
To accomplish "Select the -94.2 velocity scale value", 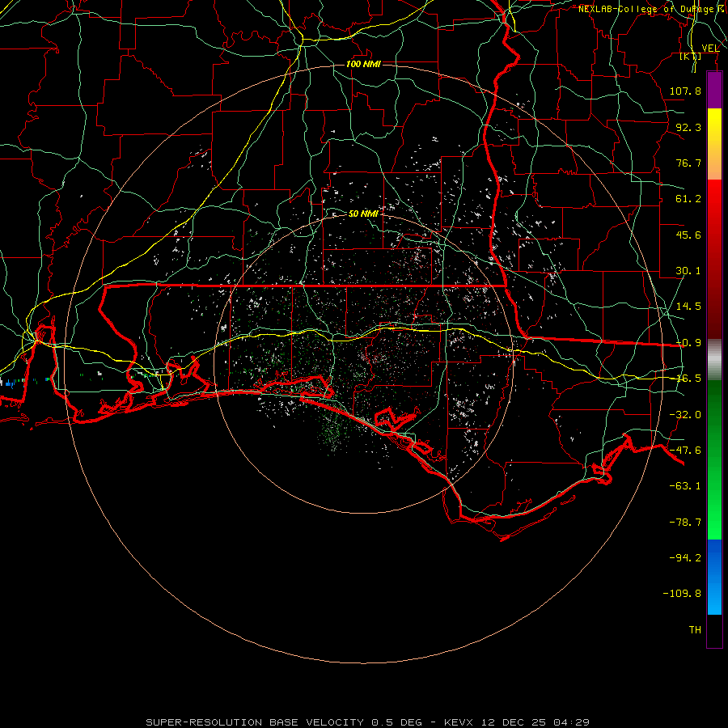I will click(685, 558).
